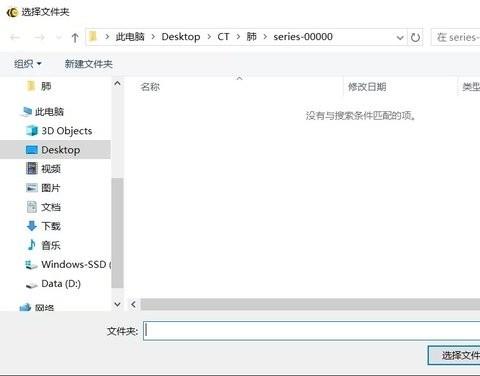The image size is (480, 376).
Task: Expand chevron after CT in breadcrumb
Action: pos(238,37)
